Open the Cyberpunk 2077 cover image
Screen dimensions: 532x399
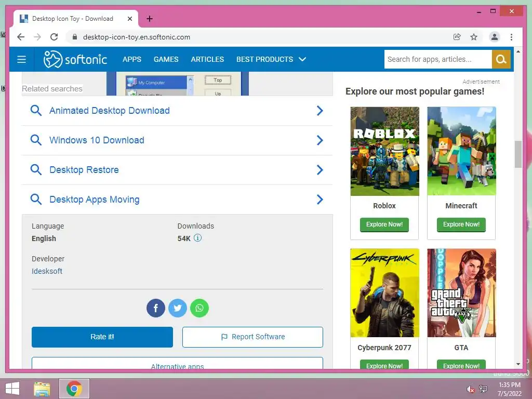pyautogui.click(x=385, y=293)
